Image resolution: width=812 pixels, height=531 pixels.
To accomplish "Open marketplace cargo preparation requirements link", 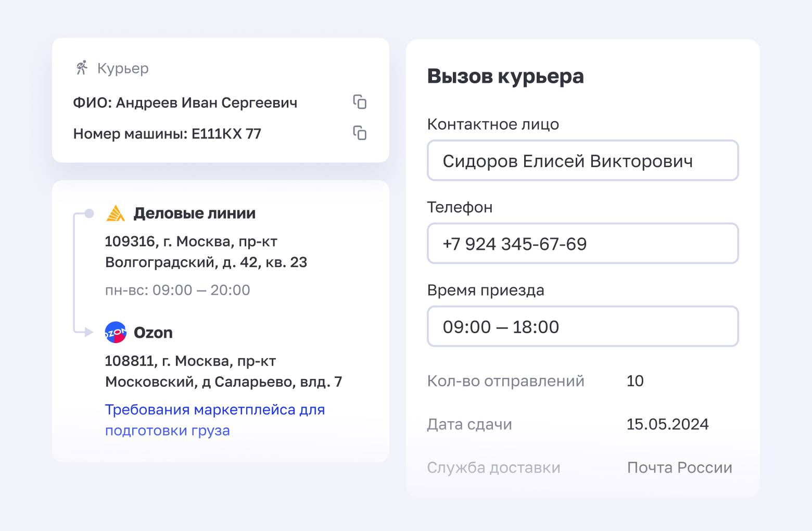I will 214,420.
